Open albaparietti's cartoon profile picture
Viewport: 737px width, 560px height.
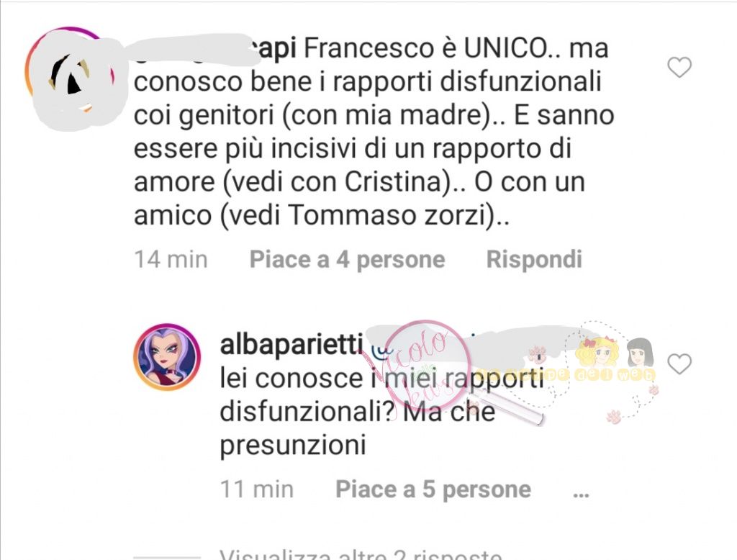pyautogui.click(x=167, y=357)
